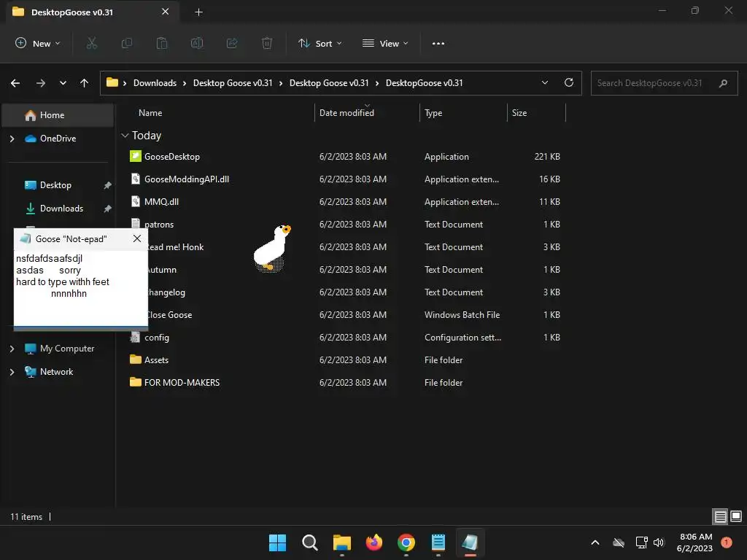Open the notification badge in tray
Image resolution: width=747 pixels, height=560 pixels.
727,542
